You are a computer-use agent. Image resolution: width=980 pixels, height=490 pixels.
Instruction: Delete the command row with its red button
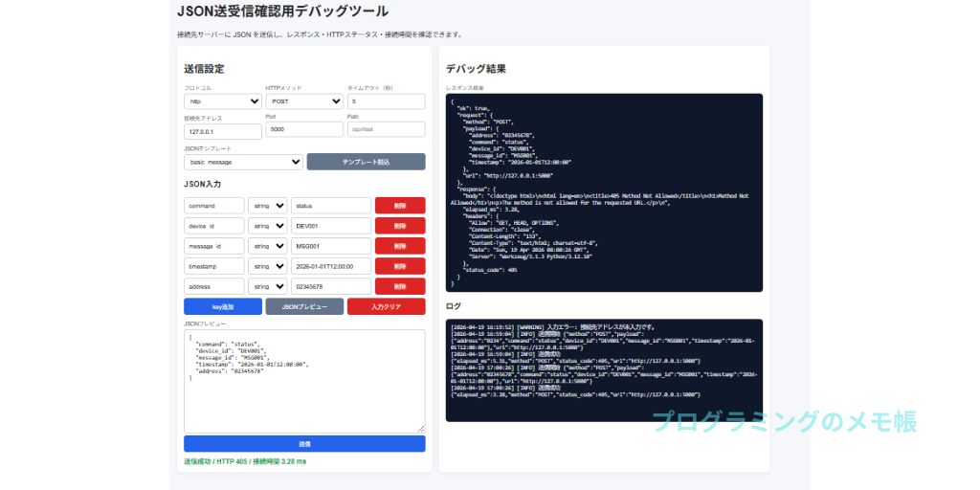click(399, 206)
